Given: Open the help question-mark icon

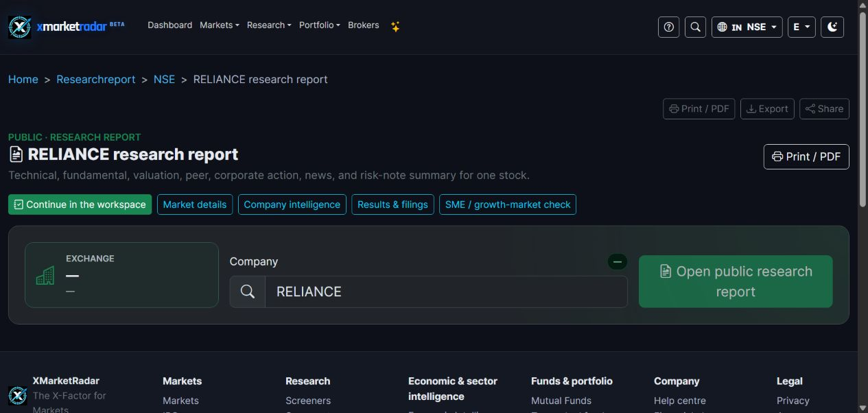Looking at the screenshot, I should click(668, 27).
